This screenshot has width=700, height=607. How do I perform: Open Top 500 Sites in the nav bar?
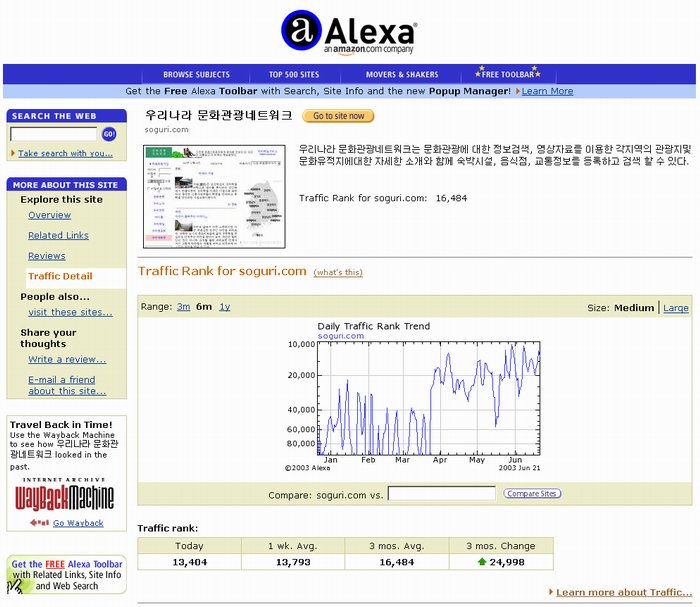point(294,75)
